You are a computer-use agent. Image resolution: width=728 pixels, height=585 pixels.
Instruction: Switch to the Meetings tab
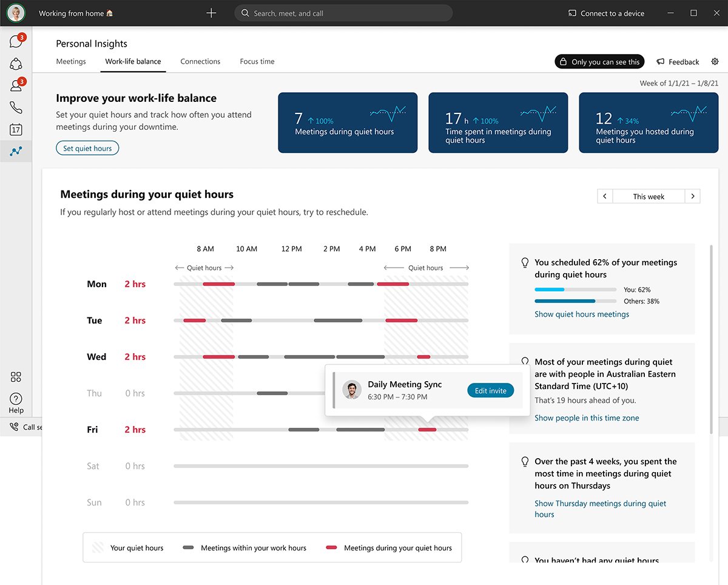pos(71,61)
